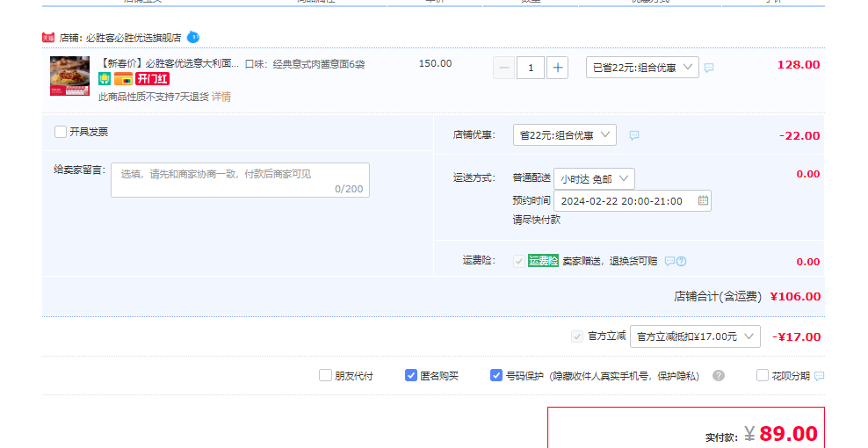Click the green 运费险 label badge
The height and width of the screenshot is (448, 868).
tap(543, 261)
